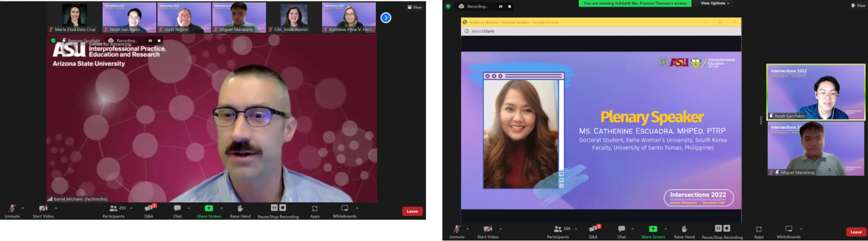868x241 pixels.
Task: Expand Participants options arrow in left window
Action: 131,208
